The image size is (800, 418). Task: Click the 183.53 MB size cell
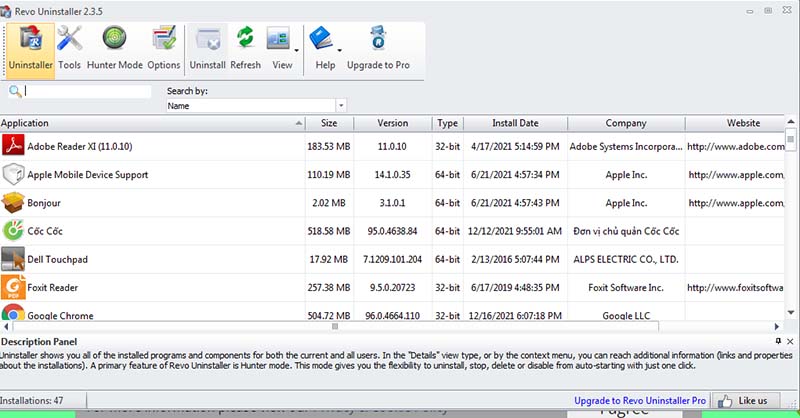329,146
